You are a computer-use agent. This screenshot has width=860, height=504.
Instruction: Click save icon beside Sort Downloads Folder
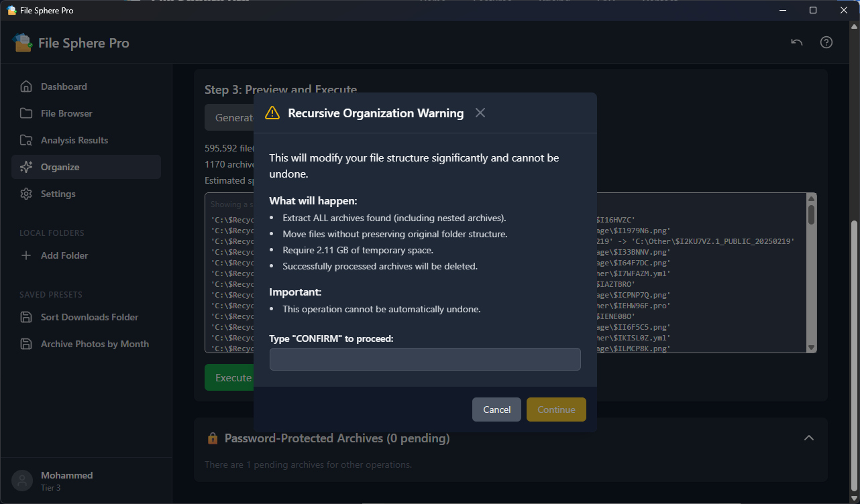click(x=26, y=317)
